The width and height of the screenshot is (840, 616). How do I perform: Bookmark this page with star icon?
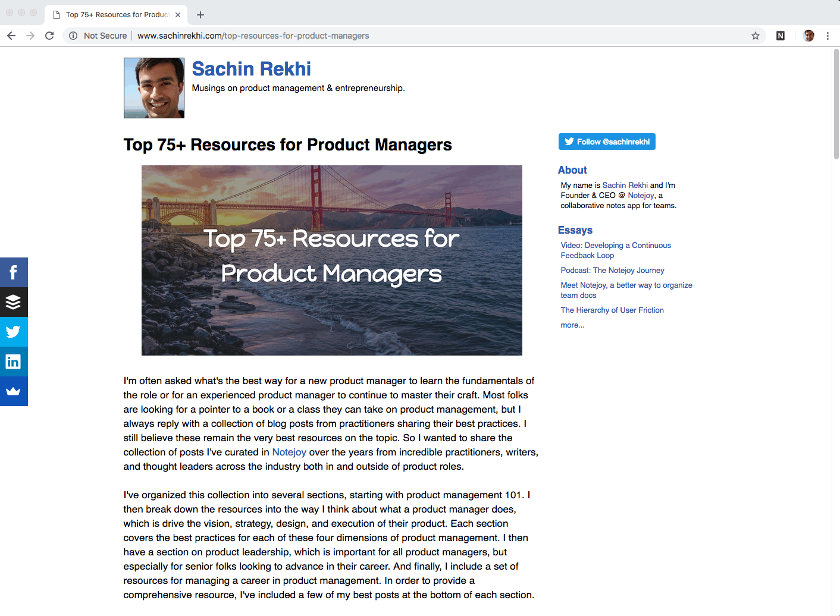(756, 36)
